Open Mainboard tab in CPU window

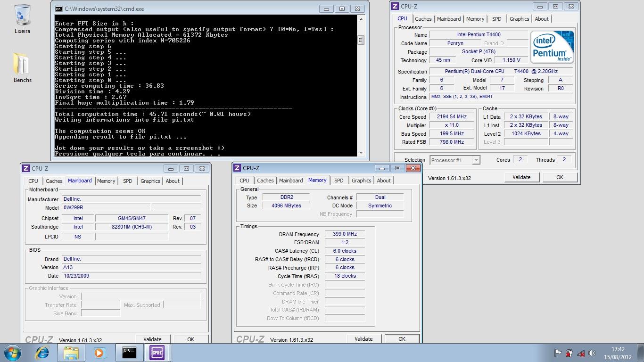(x=449, y=19)
